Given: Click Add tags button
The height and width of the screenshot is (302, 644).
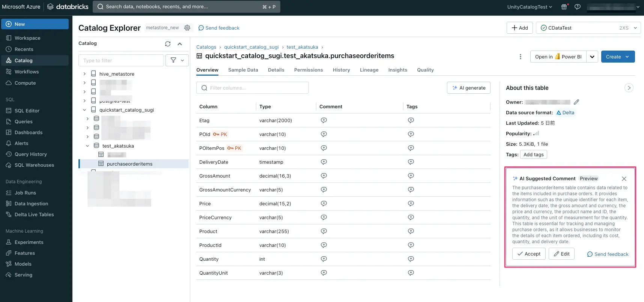Looking at the screenshot, I should 534,154.
